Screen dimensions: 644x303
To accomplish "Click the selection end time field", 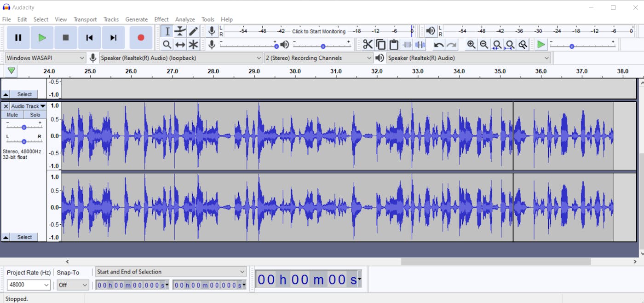I will [x=210, y=285].
